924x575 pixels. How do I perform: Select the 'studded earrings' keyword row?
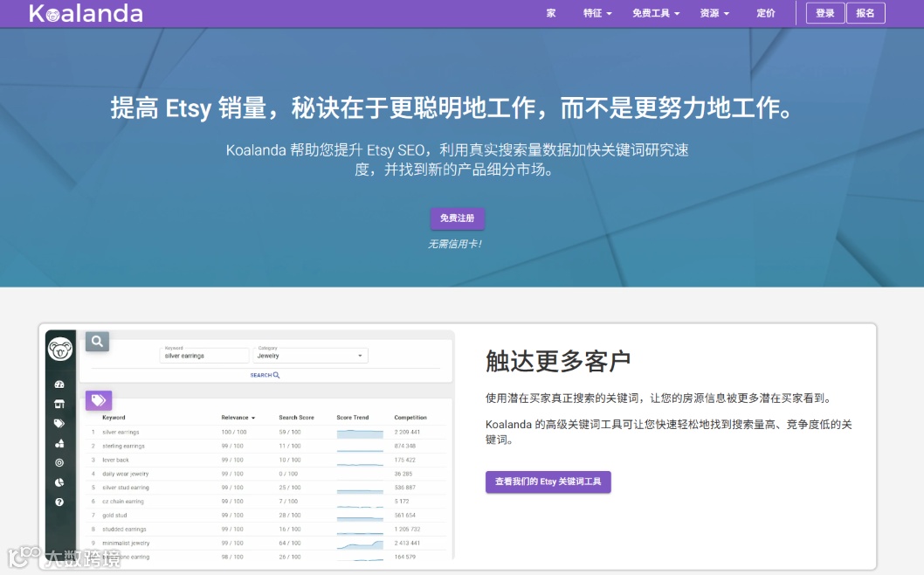tap(265, 529)
